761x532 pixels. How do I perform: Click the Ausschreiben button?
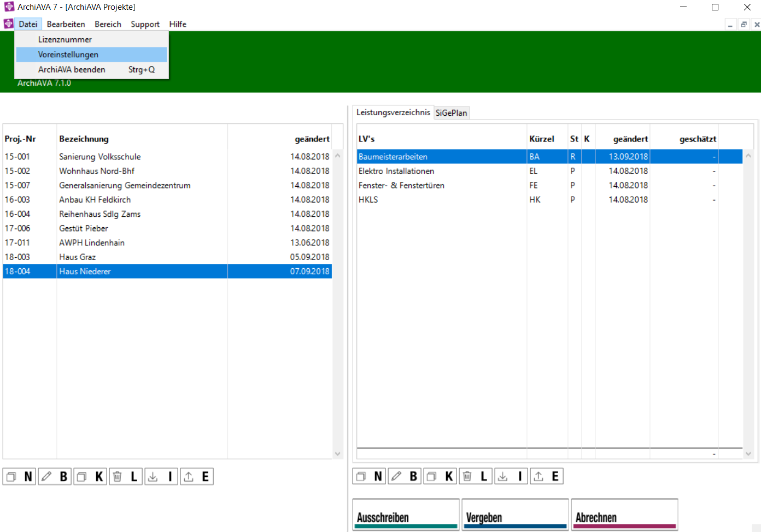point(406,515)
